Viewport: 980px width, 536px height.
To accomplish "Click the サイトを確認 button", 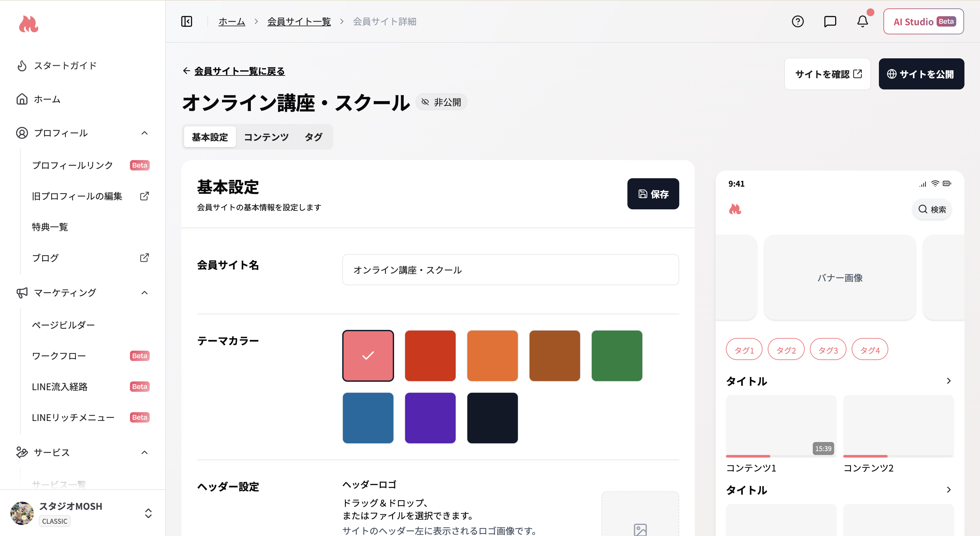I will 827,74.
